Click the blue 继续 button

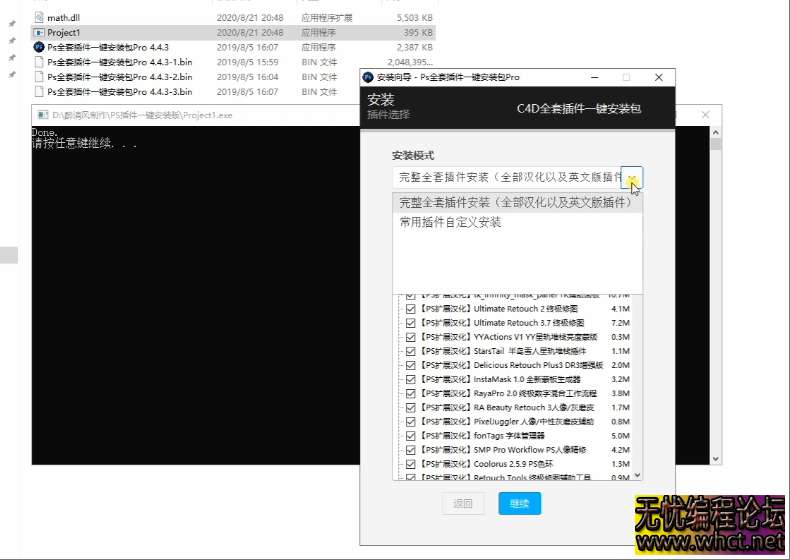(519, 503)
